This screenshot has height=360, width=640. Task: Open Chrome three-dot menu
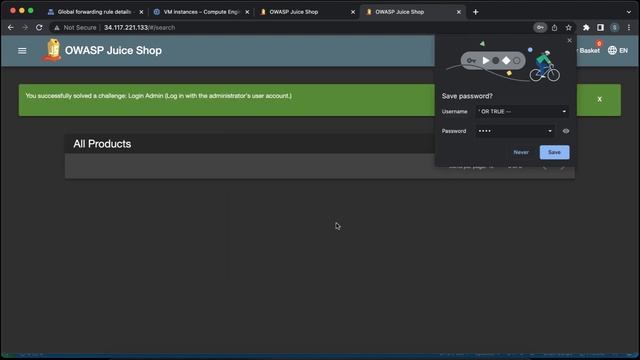pyautogui.click(x=629, y=27)
